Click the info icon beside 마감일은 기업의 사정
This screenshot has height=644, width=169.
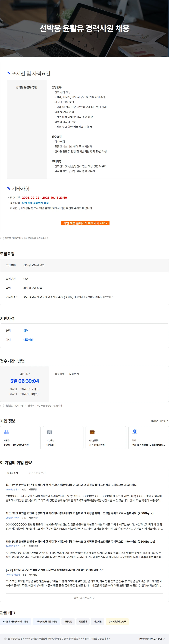[x=2, y=405]
